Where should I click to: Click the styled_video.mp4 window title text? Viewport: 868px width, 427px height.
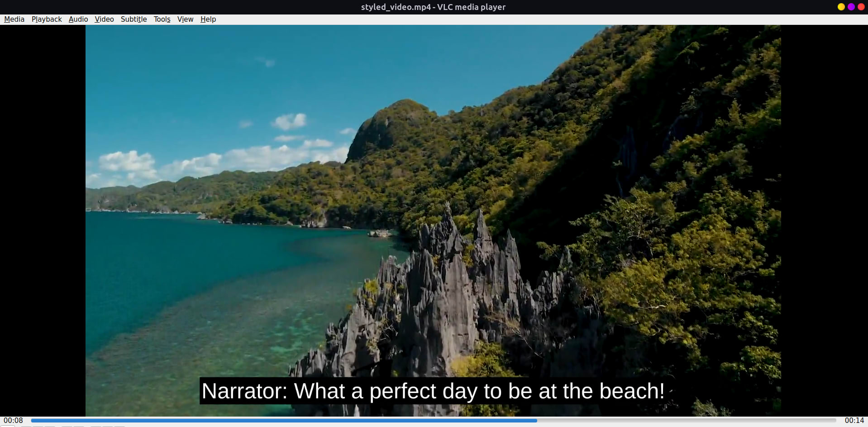[433, 7]
